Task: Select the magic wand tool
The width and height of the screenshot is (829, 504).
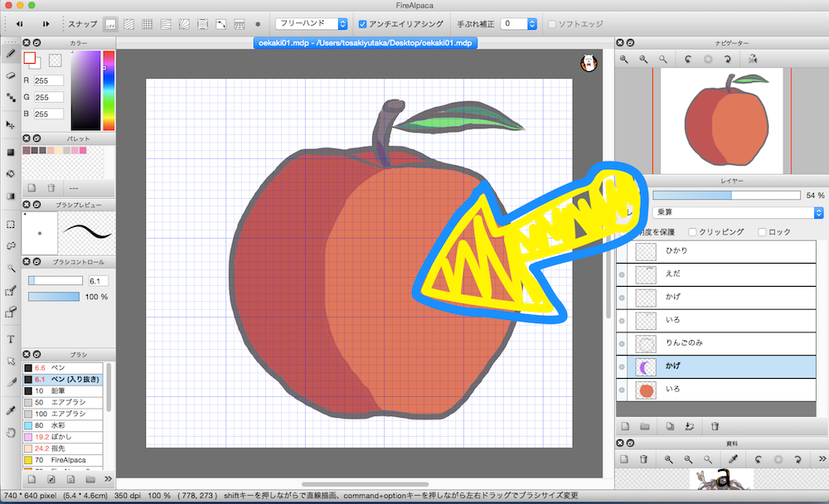Action: click(x=11, y=268)
